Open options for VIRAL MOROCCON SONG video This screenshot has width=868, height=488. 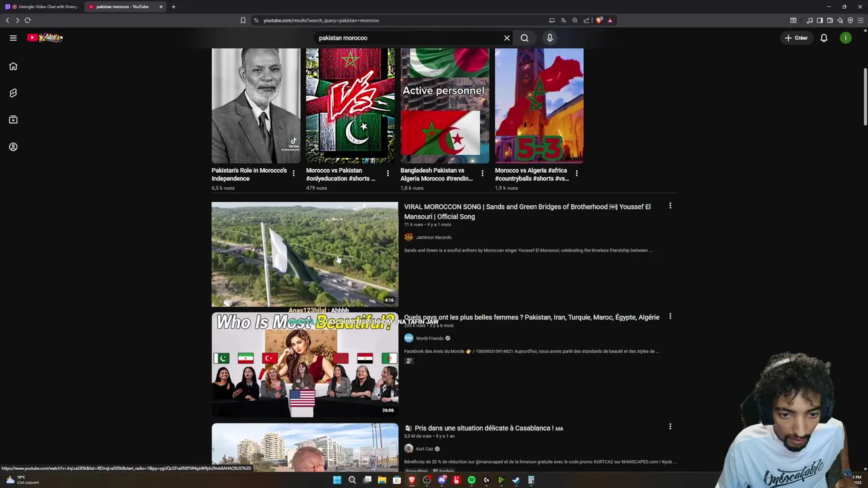point(670,206)
